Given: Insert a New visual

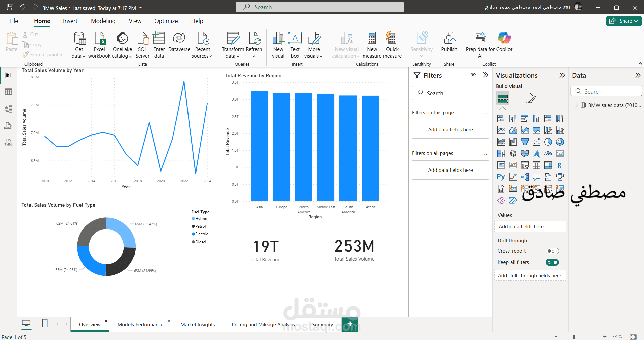Looking at the screenshot, I should (278, 45).
